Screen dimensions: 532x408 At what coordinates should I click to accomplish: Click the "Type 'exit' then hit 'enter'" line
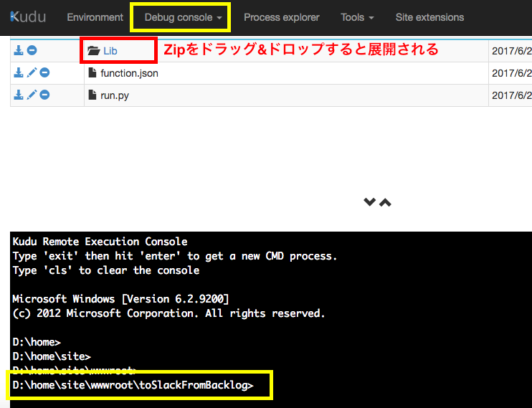(x=175, y=256)
